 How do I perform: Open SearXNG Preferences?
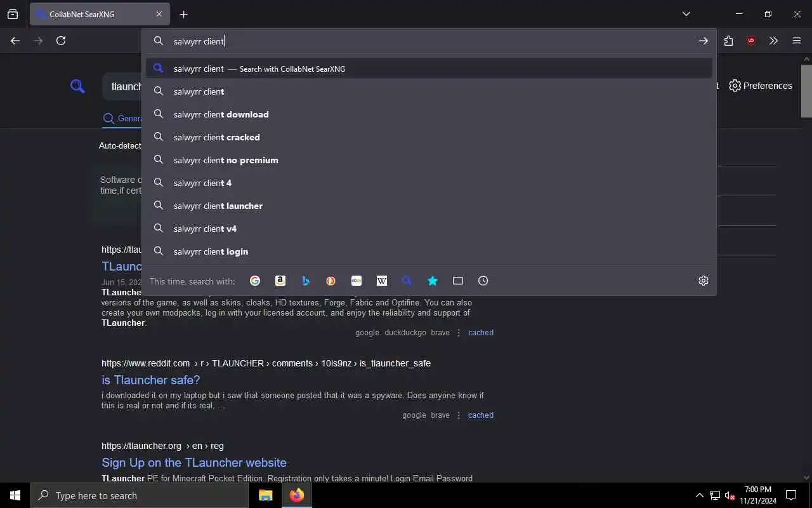pos(761,86)
